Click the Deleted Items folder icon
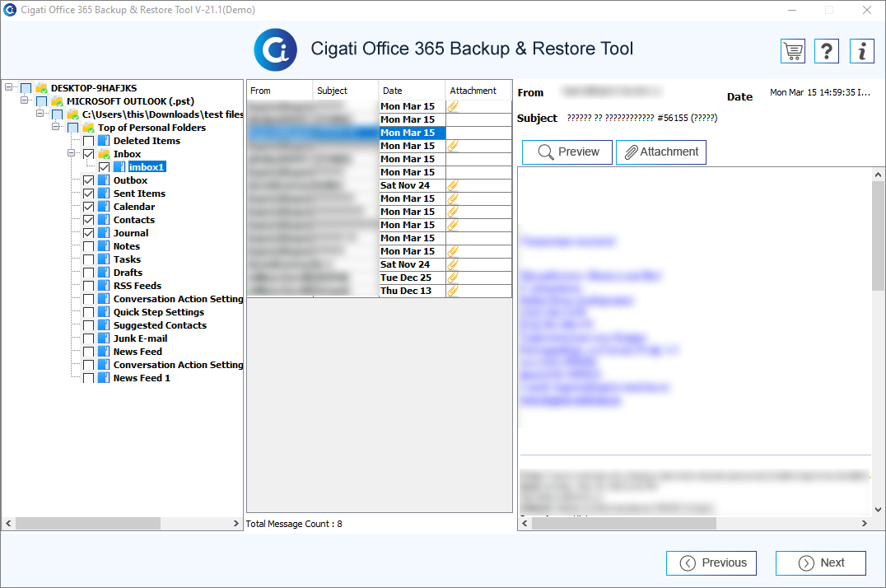The width and height of the screenshot is (886, 588). click(x=104, y=141)
